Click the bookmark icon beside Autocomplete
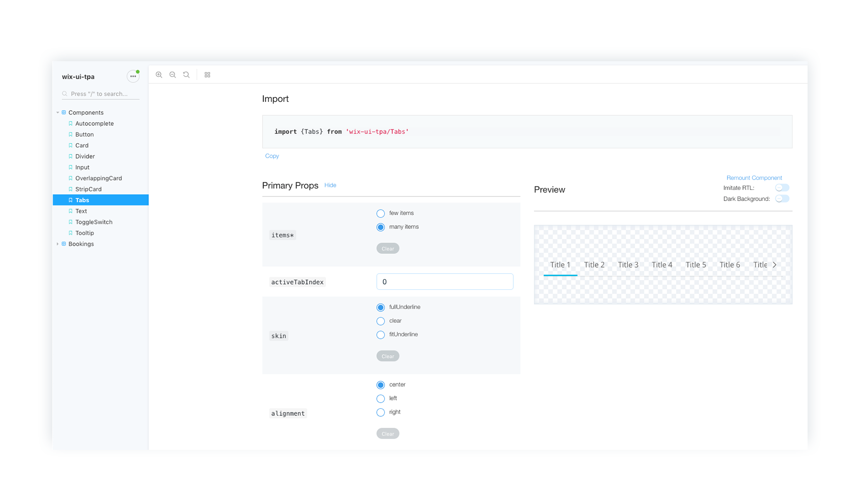859x504 pixels. pyautogui.click(x=71, y=123)
